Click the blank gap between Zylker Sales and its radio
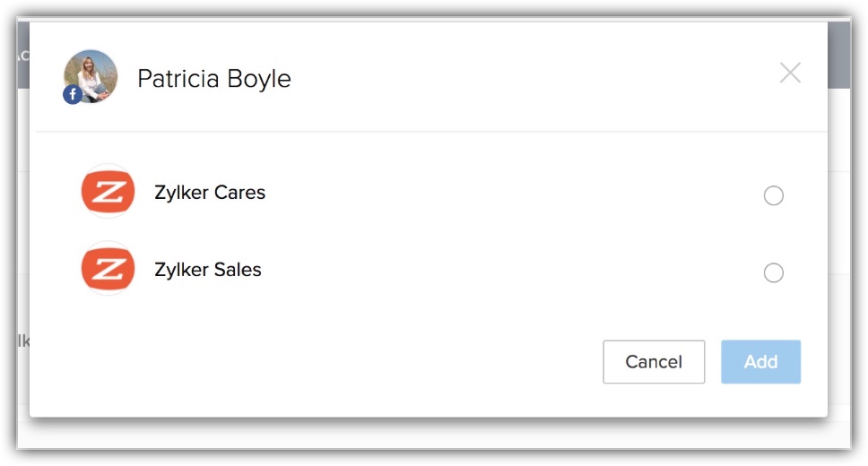868x466 pixels. pyautogui.click(x=511, y=271)
